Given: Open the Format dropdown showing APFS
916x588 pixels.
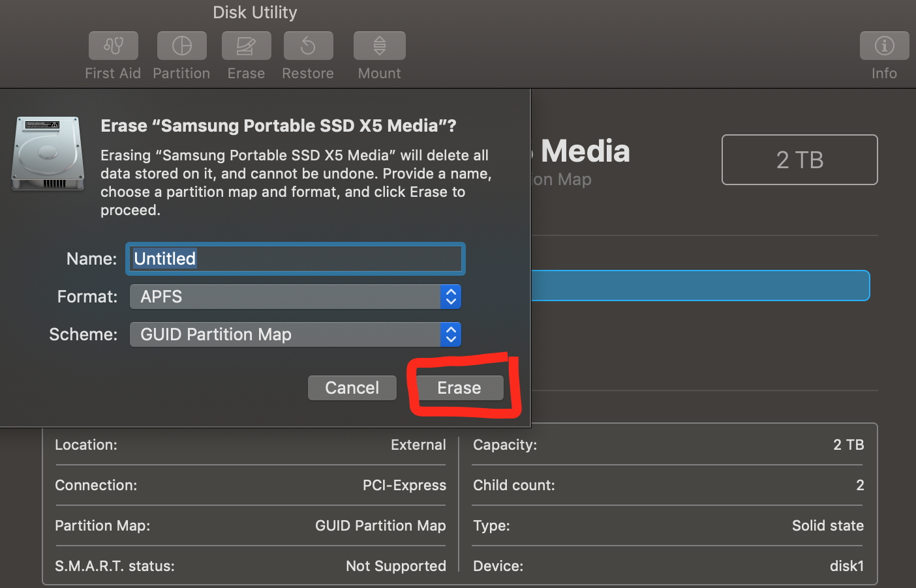Looking at the screenshot, I should point(296,297).
